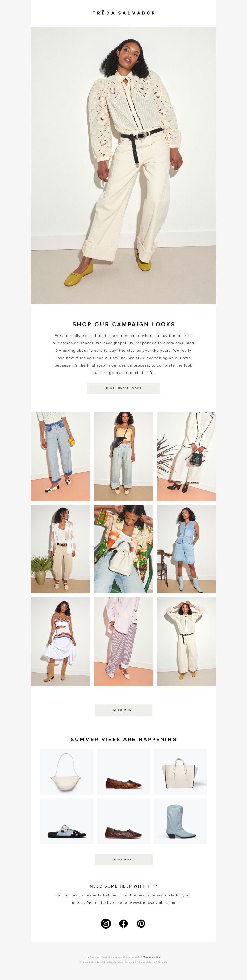247x980 pixels.
Task: Open the cream outfit hero campaign image
Action: (124, 166)
